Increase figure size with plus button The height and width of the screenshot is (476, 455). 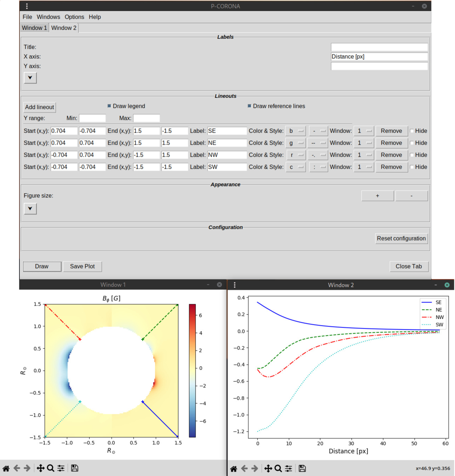378,196
